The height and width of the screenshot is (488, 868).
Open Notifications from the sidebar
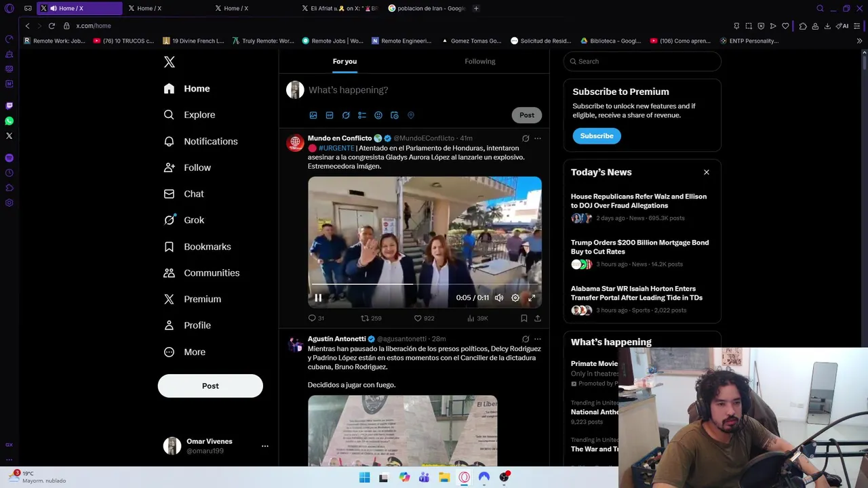tap(201, 141)
